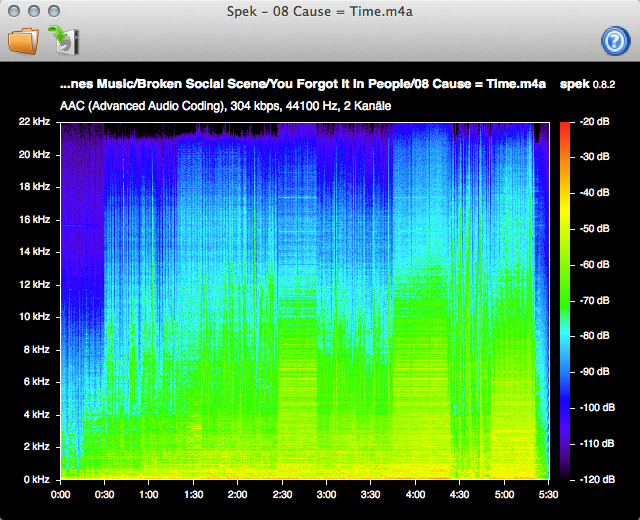Click the 18 kHz axis label
Image resolution: width=640 pixels, height=520 pixels.
(x=35, y=187)
